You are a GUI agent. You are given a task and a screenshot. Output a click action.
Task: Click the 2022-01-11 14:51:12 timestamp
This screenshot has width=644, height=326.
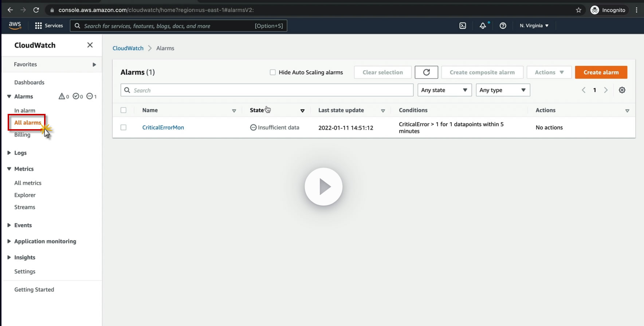pos(346,128)
